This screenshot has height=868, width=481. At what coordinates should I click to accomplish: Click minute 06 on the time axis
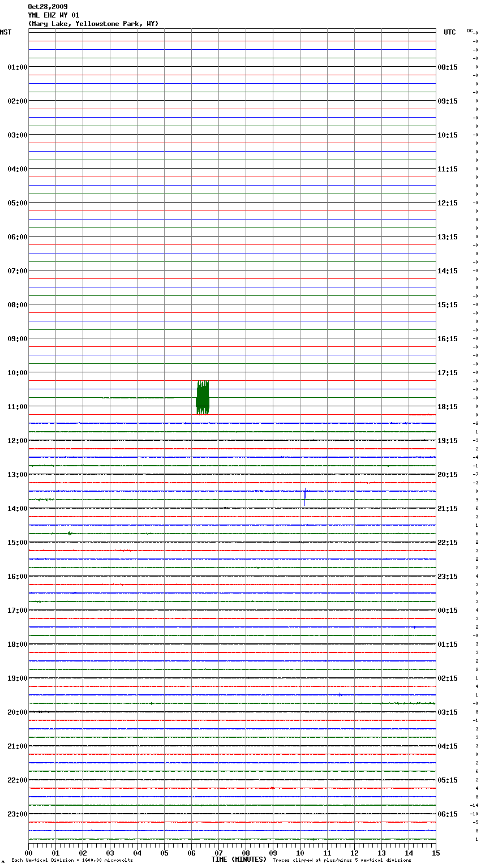192,853
